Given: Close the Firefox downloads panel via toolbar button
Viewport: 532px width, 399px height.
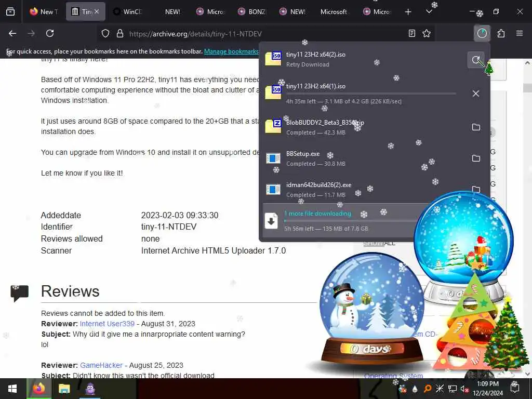Looking at the screenshot, I should (x=482, y=33).
